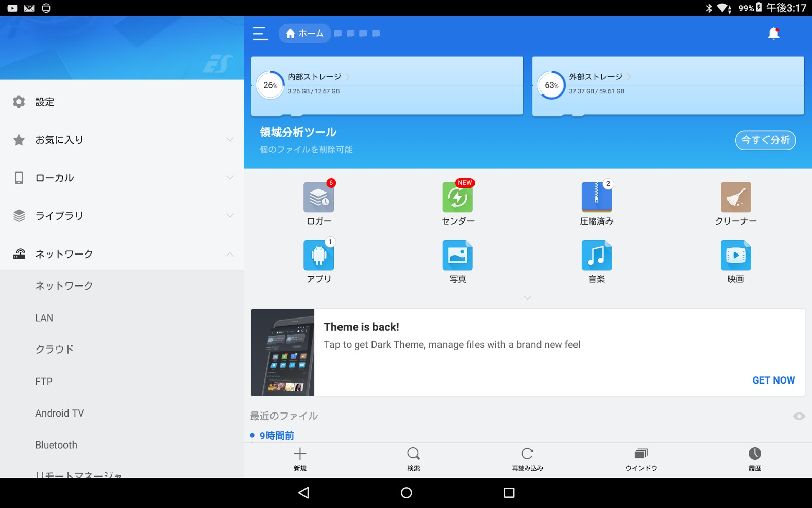Tap the battery status icon
This screenshot has width=812, height=508.
tap(758, 8)
